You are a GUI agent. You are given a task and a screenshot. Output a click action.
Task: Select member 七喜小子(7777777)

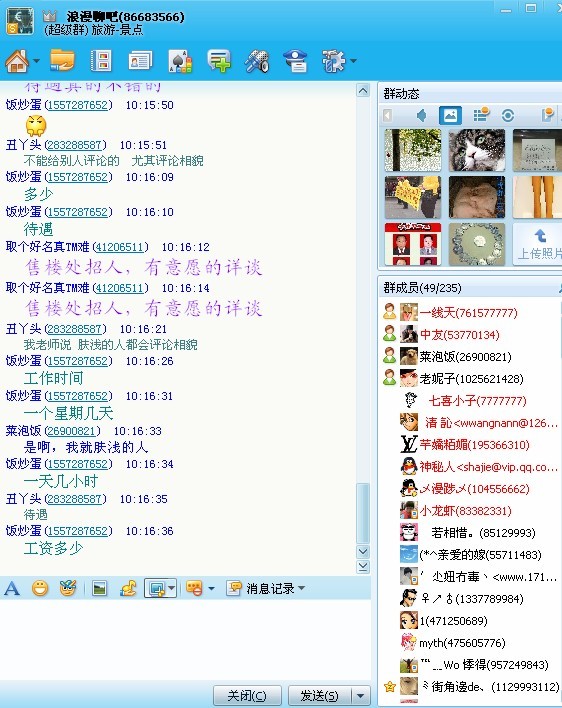477,401
